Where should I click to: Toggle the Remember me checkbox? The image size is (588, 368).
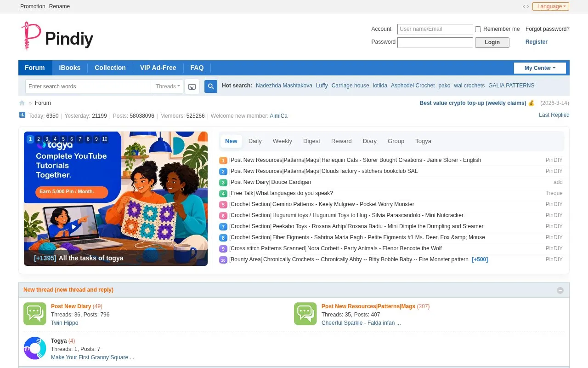click(478, 29)
